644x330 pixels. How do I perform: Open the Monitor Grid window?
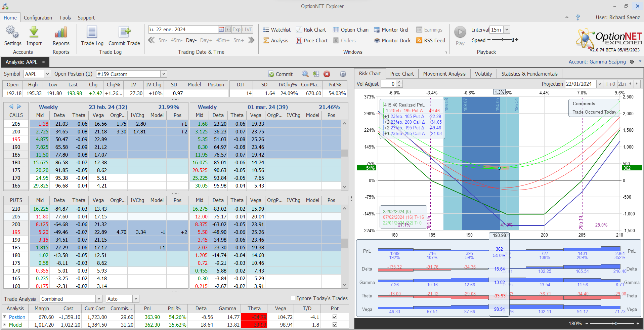391,30
